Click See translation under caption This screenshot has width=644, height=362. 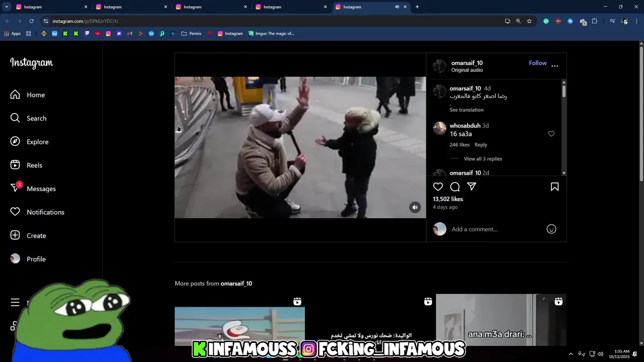[x=466, y=110]
